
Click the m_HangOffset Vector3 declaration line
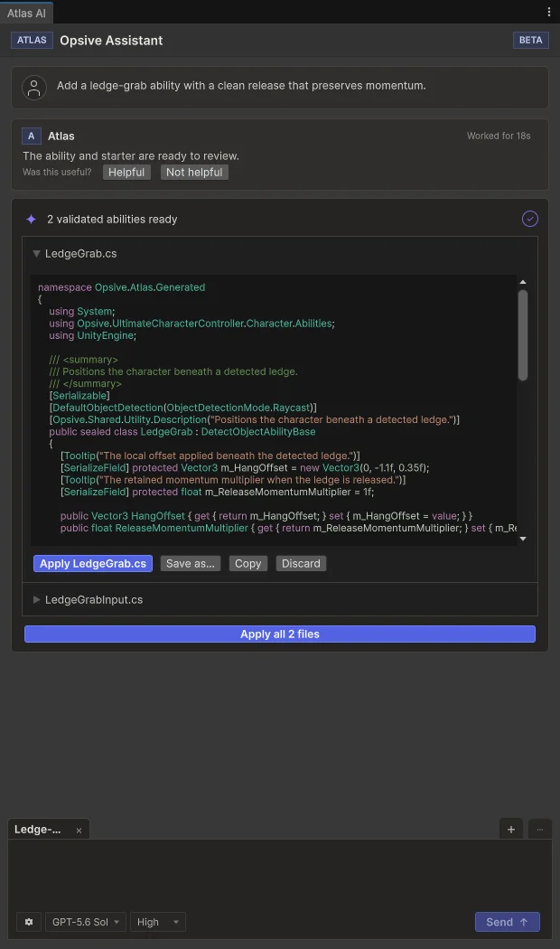pyautogui.click(x=245, y=468)
